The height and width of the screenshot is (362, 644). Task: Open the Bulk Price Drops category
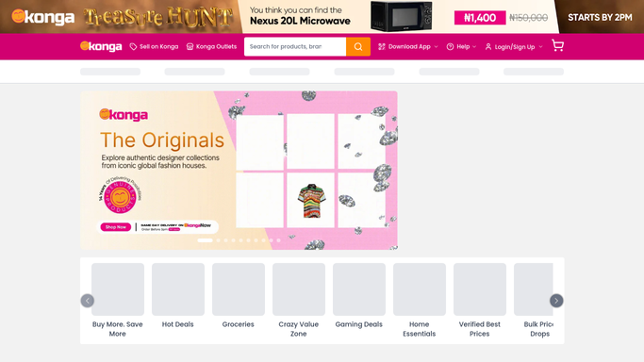coord(534,301)
